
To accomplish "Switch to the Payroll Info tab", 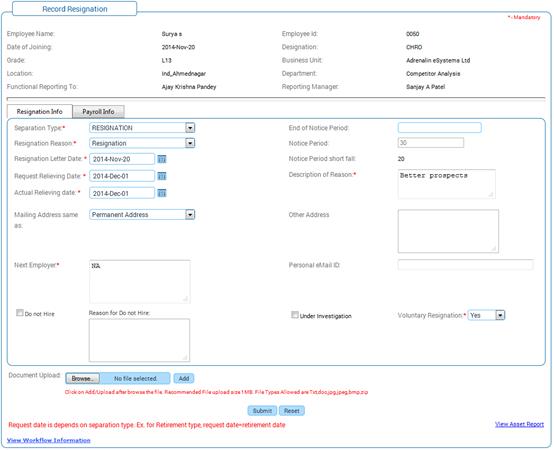I will coord(98,112).
